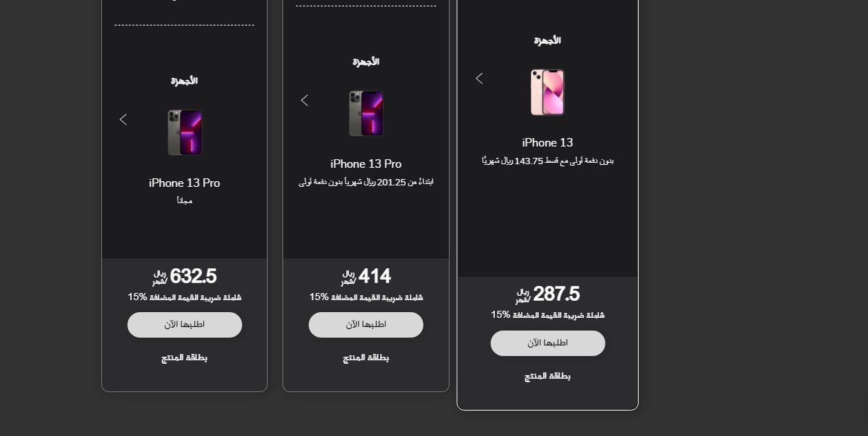Screen dimensions: 868x436
Task: Select iPhone 13 Pro image in 632.5 plan
Action: pyautogui.click(x=185, y=132)
